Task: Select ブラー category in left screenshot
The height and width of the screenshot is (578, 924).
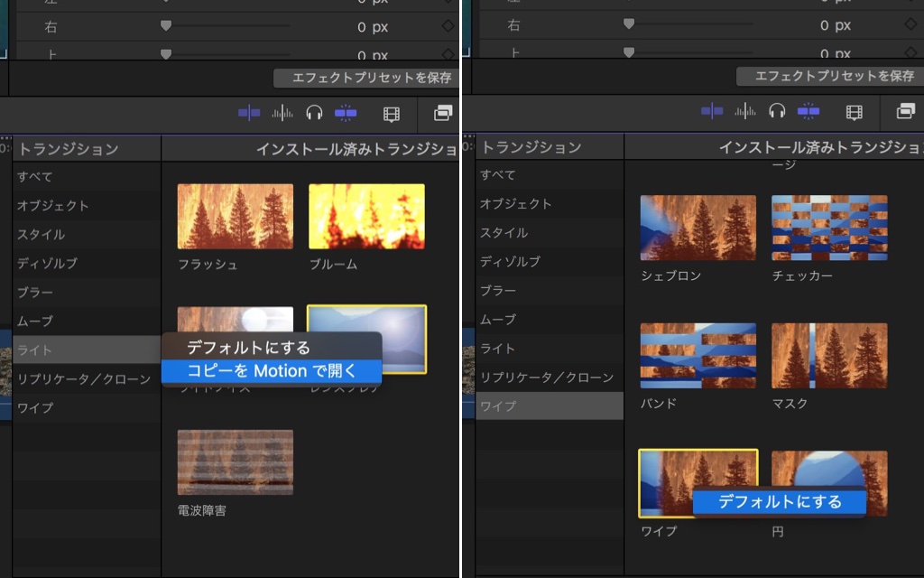Action: coord(86,292)
